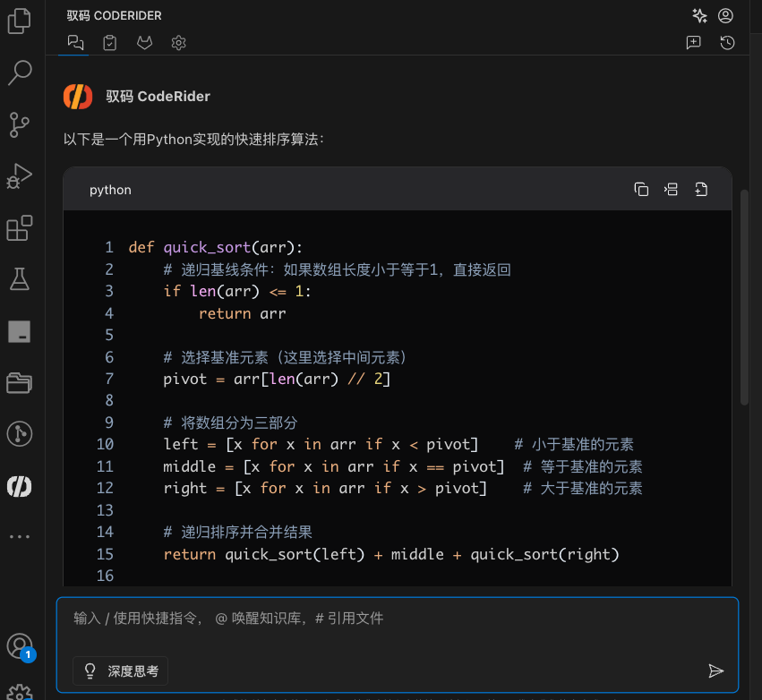762x700 pixels.
Task: Select the CodeRider icon in activity bar
Action: 20,486
